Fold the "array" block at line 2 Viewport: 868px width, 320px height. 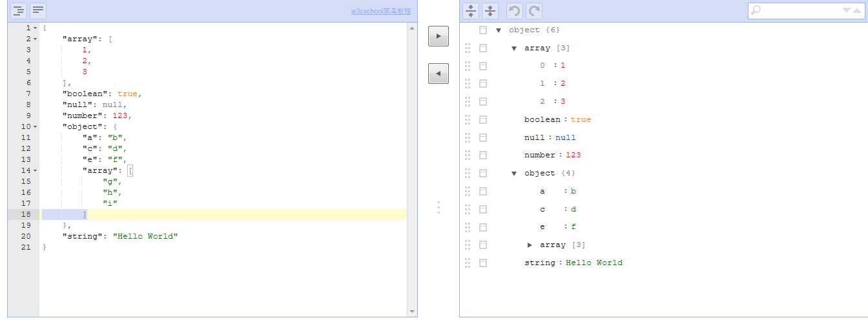tap(35, 39)
